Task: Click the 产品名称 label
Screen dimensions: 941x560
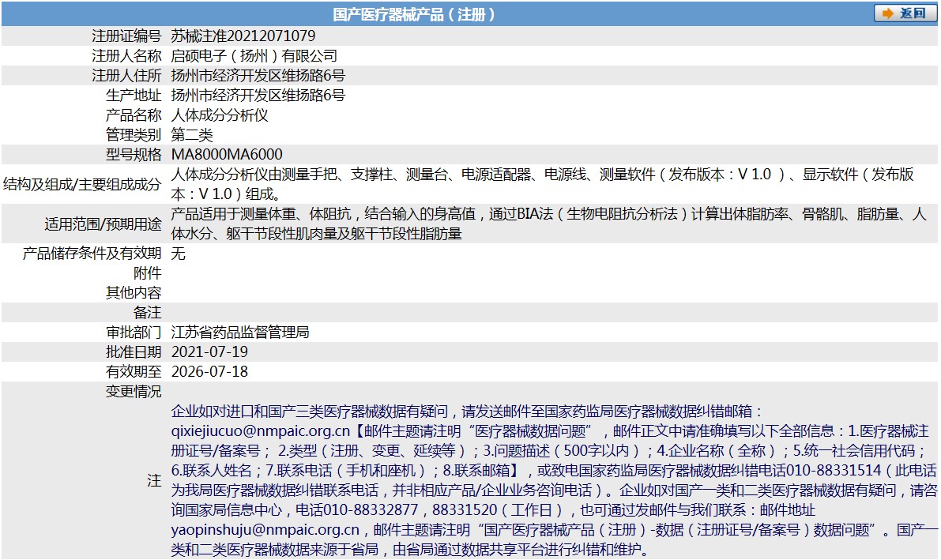Action: [134, 115]
